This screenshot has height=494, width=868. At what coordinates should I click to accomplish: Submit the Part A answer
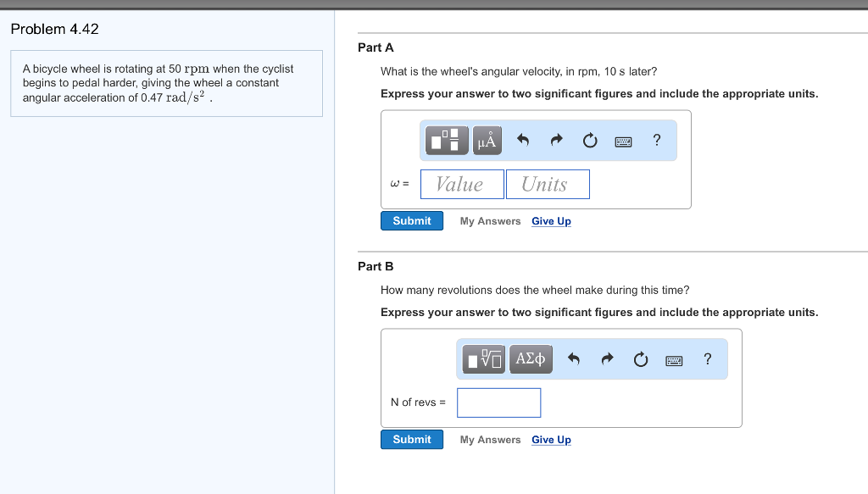pyautogui.click(x=412, y=221)
